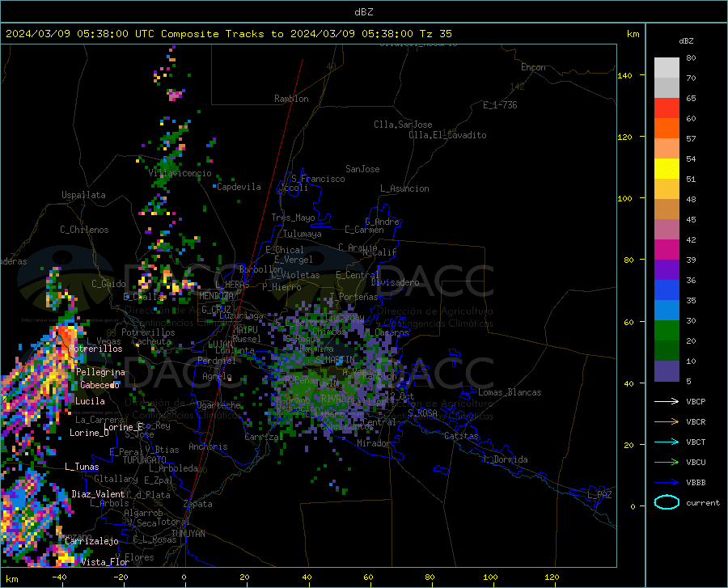728x588 pixels.
Task: Select the purple 5 dBZ color swatch
Action: click(x=667, y=371)
